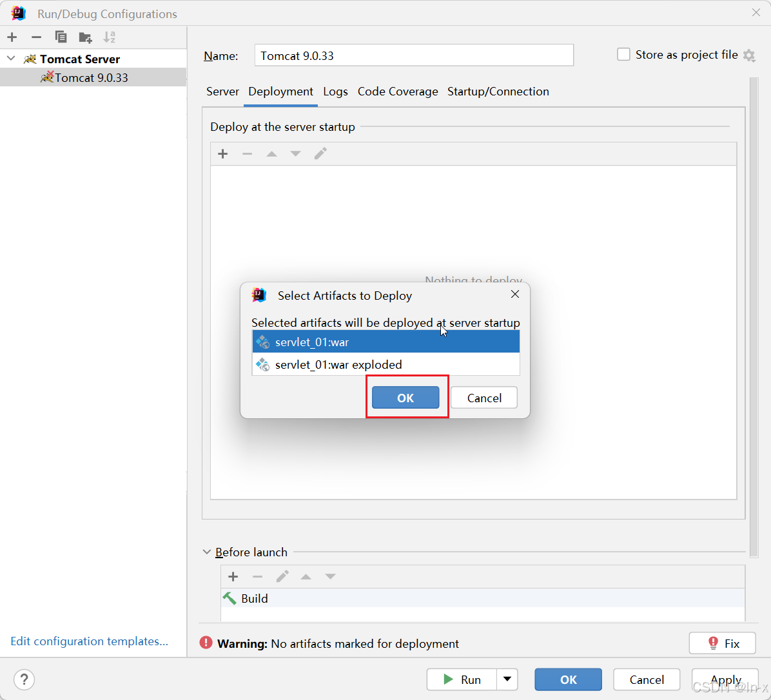The width and height of the screenshot is (771, 700).
Task: Move before launch task up
Action: [306, 577]
